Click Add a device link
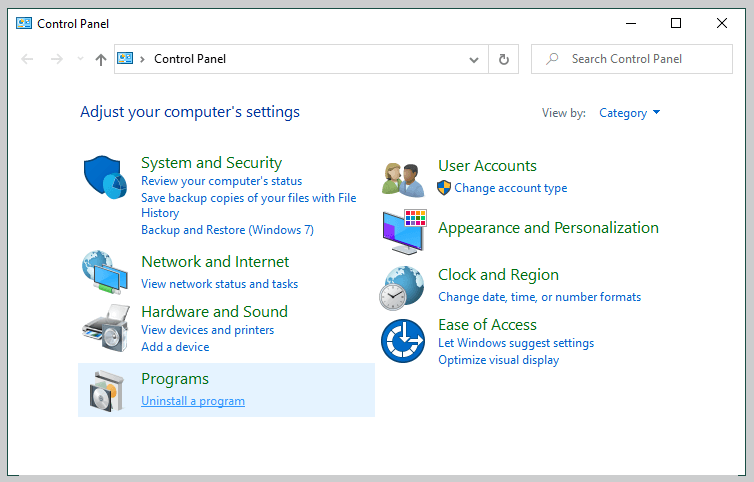 [x=175, y=347]
